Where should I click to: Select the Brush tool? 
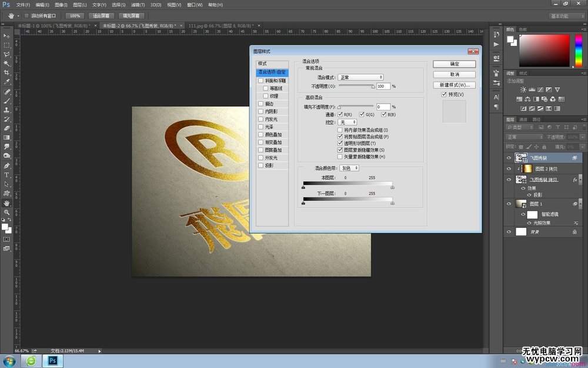coord(6,101)
